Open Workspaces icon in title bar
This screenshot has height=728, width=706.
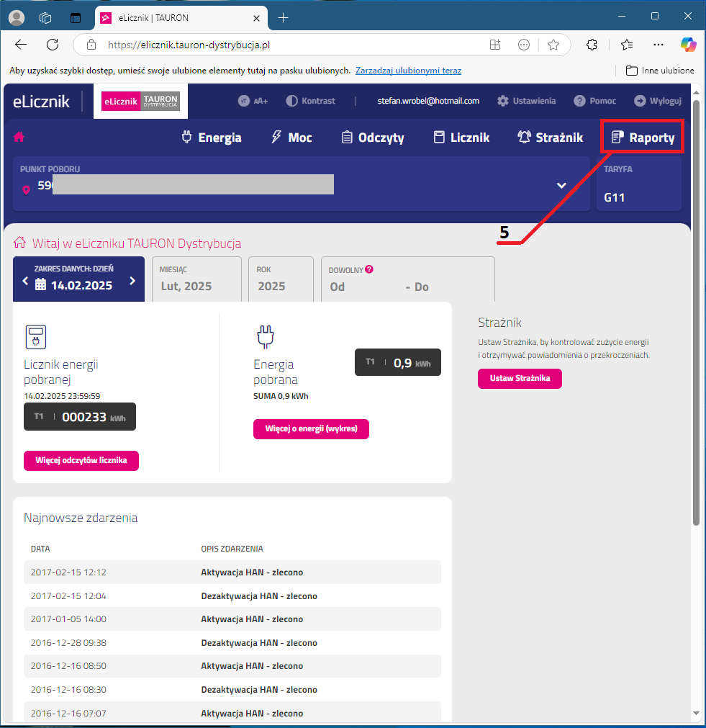point(45,18)
